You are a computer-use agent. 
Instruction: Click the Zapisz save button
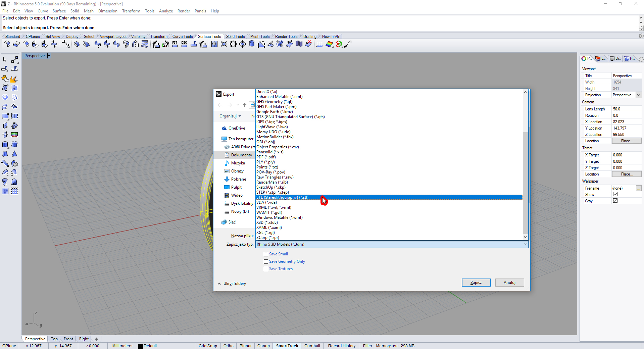(x=476, y=283)
